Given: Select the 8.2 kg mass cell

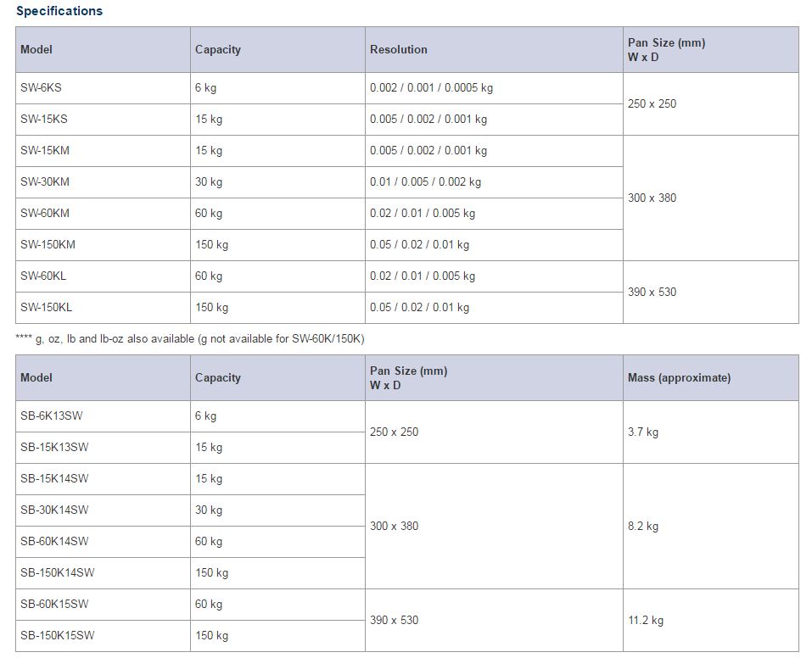Looking at the screenshot, I should point(710,527).
